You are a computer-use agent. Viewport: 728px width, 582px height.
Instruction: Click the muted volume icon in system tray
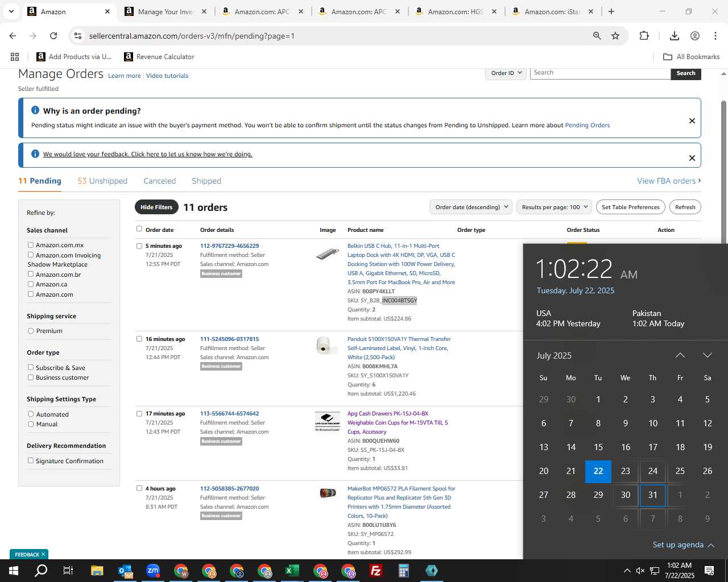(640, 571)
